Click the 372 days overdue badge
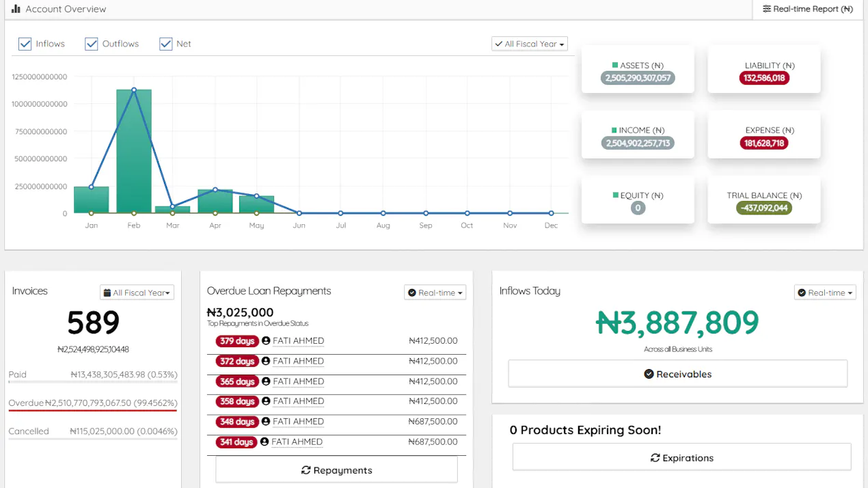868x488 pixels. pos(236,361)
